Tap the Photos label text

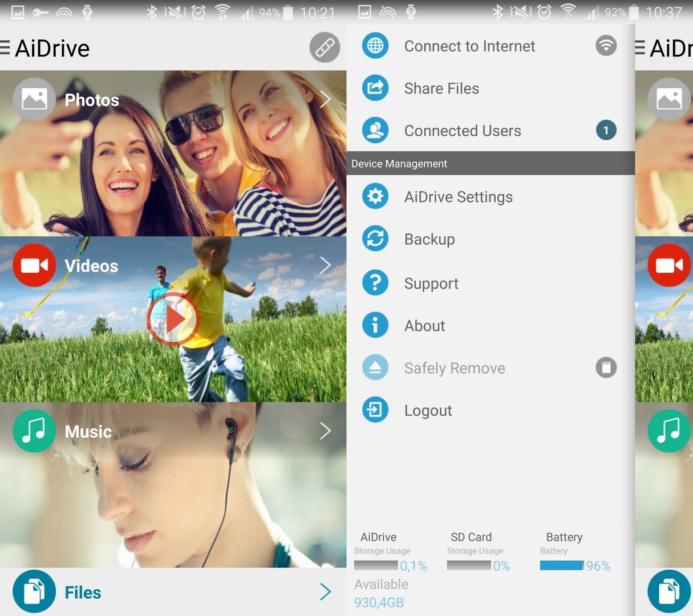[92, 100]
